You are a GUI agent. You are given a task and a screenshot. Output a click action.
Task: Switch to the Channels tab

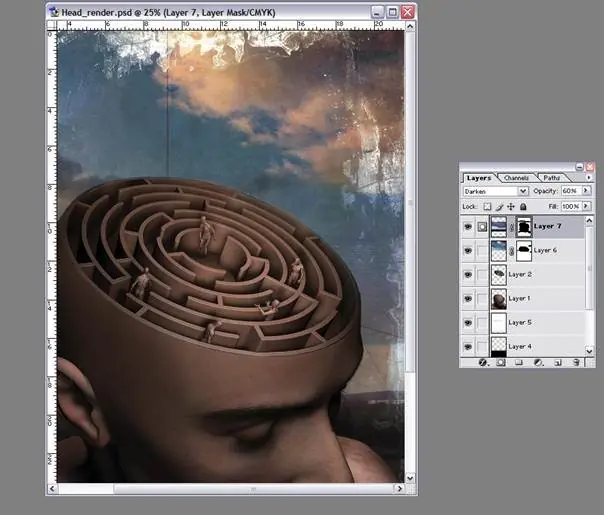point(516,178)
